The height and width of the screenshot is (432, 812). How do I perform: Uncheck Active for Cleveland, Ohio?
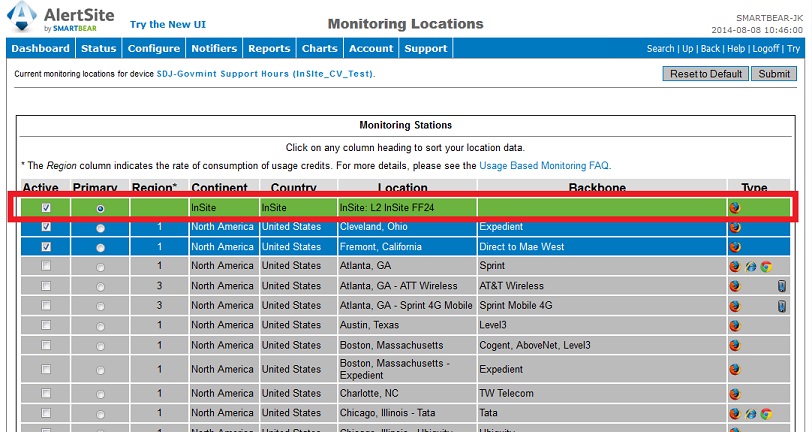tap(46, 227)
